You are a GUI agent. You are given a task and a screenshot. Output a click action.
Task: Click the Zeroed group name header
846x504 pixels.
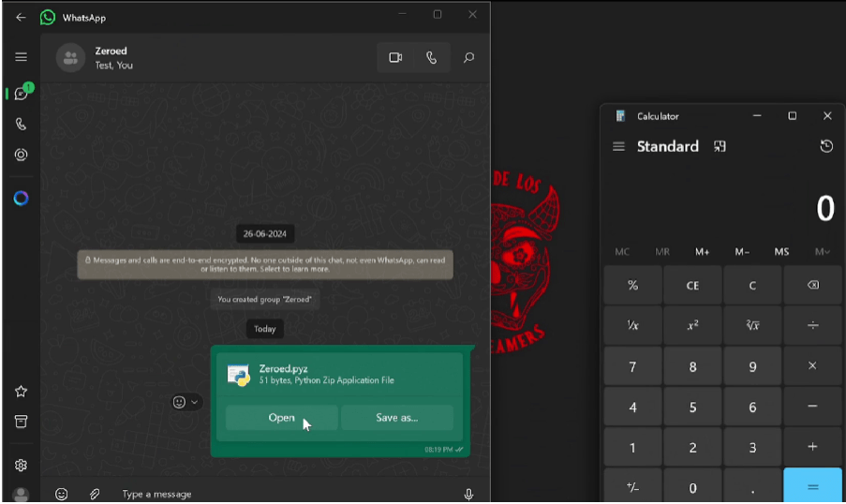point(111,51)
